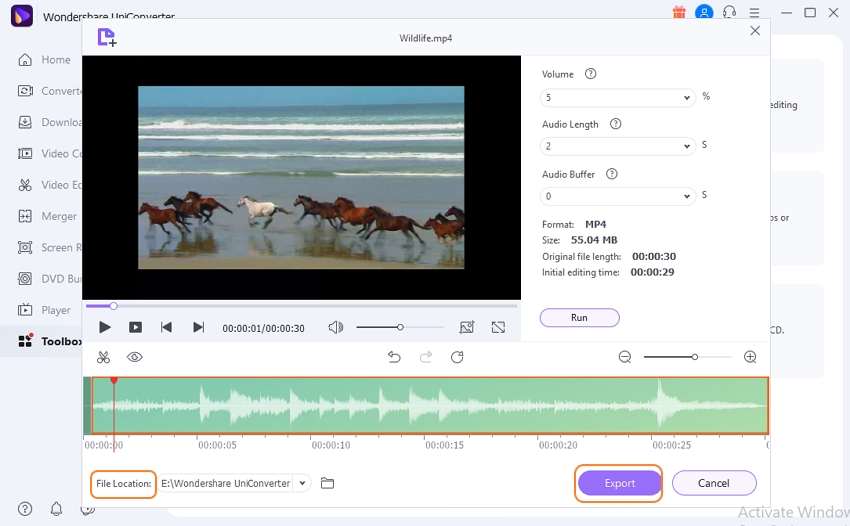The width and height of the screenshot is (850, 526).
Task: Toggle the eye preview icon
Action: (x=134, y=357)
